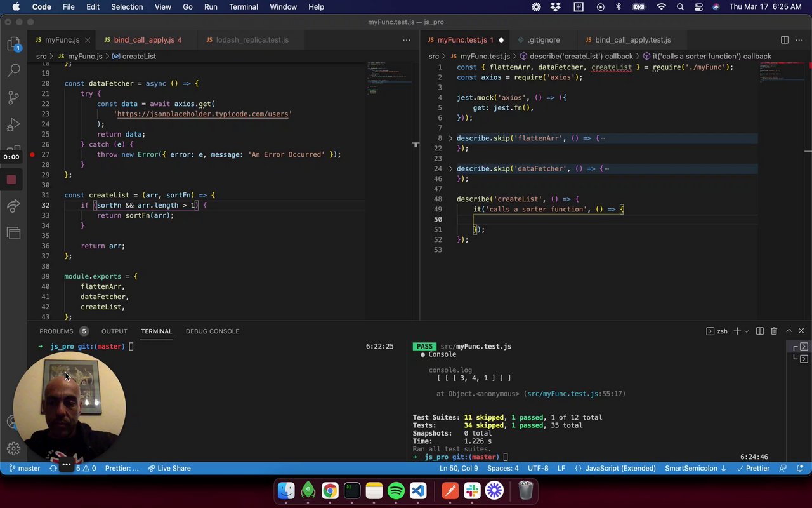
Task: Open the Terminal menu in menu bar
Action: pos(244,7)
